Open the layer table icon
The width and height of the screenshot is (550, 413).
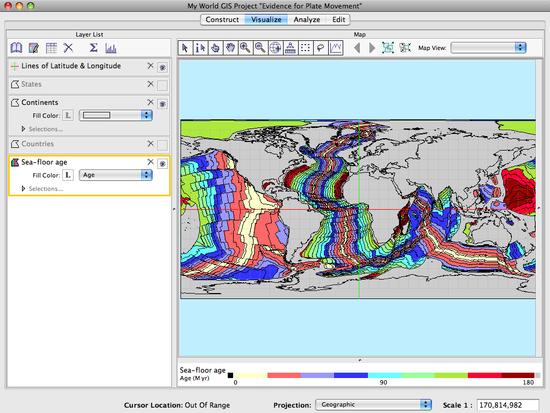[51, 48]
